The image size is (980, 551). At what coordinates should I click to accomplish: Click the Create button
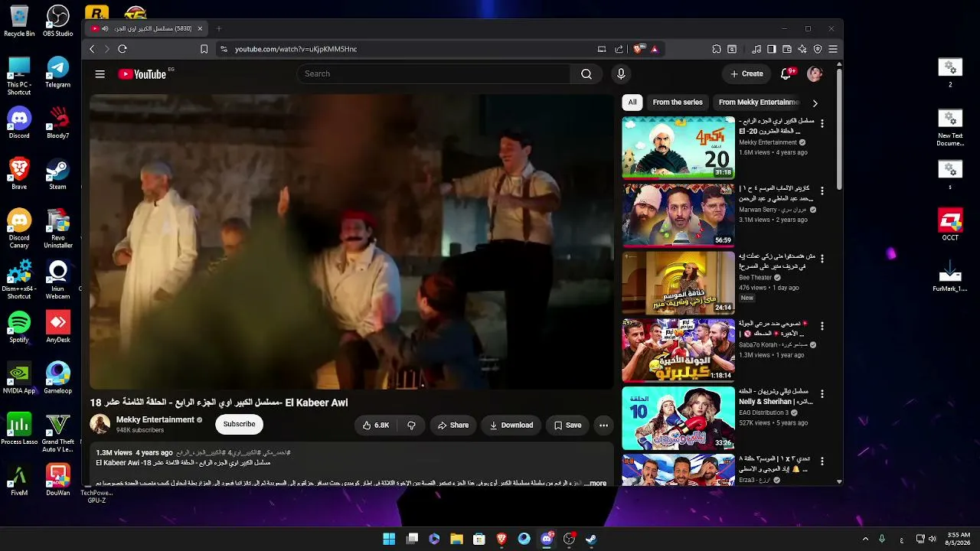pyautogui.click(x=746, y=74)
